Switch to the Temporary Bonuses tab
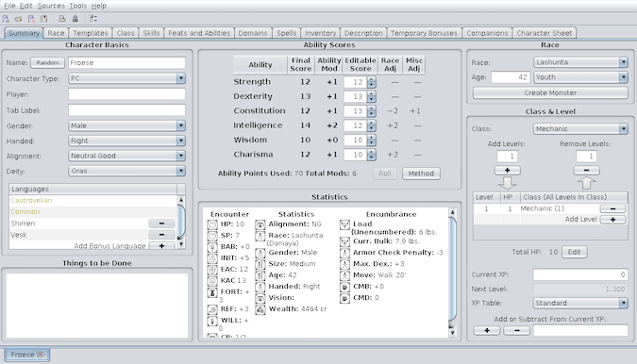 [x=424, y=33]
